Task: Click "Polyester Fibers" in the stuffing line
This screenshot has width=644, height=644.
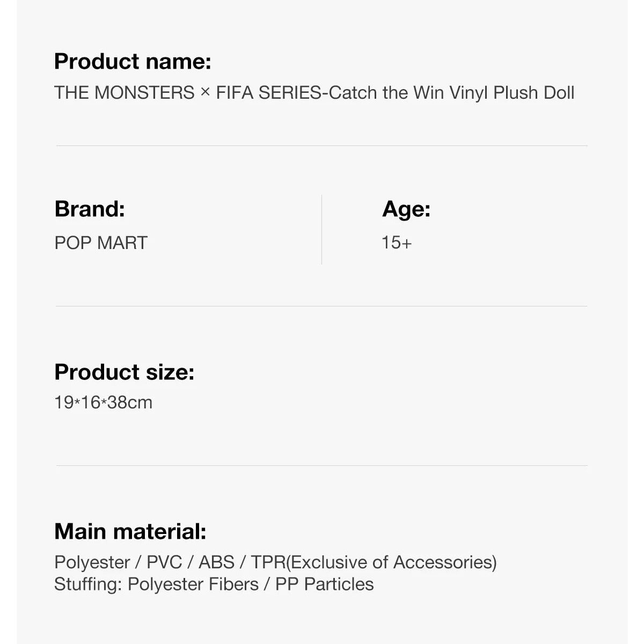Action: [193, 584]
